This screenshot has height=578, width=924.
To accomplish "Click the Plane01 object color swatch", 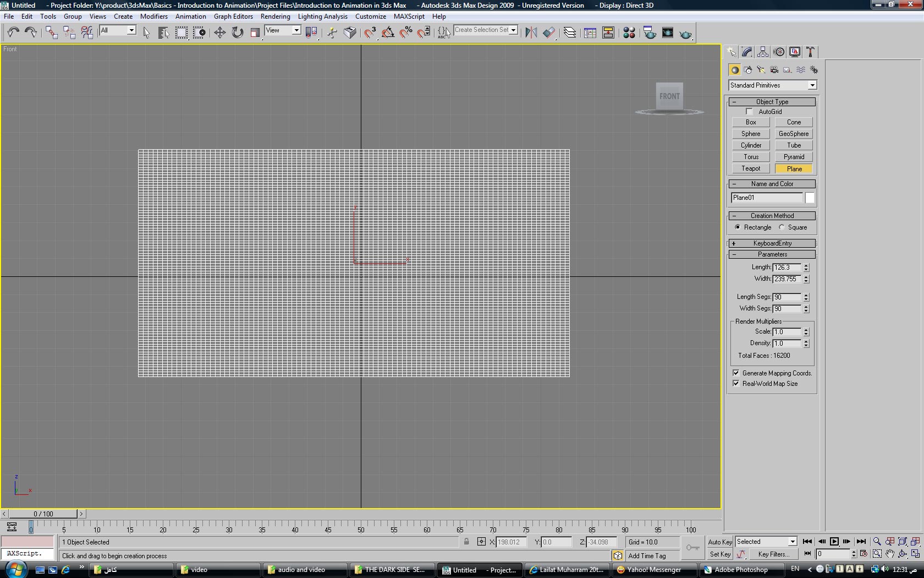I will click(810, 198).
